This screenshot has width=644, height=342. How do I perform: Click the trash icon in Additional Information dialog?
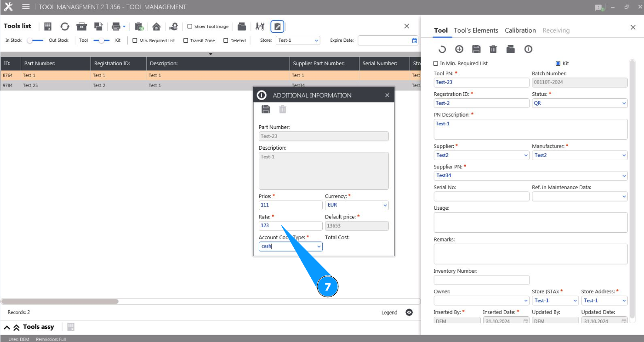click(283, 109)
